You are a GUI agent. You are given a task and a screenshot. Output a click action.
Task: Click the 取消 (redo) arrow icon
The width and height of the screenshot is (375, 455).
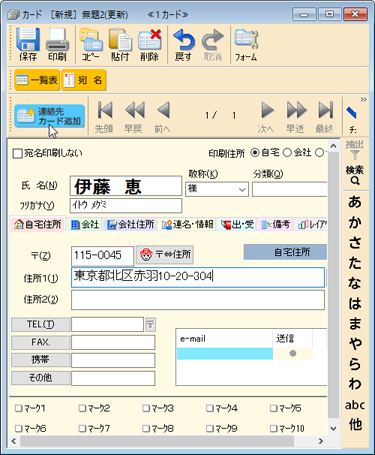click(x=213, y=40)
